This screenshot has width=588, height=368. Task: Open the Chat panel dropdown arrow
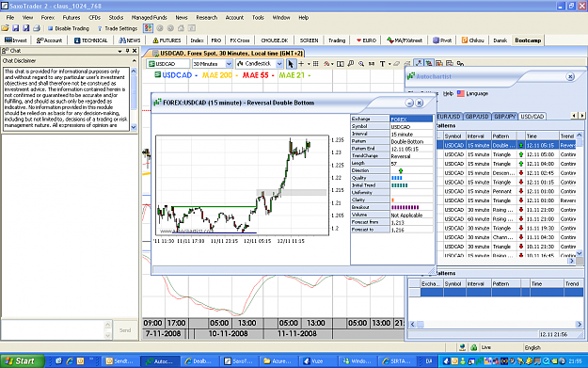click(120, 51)
